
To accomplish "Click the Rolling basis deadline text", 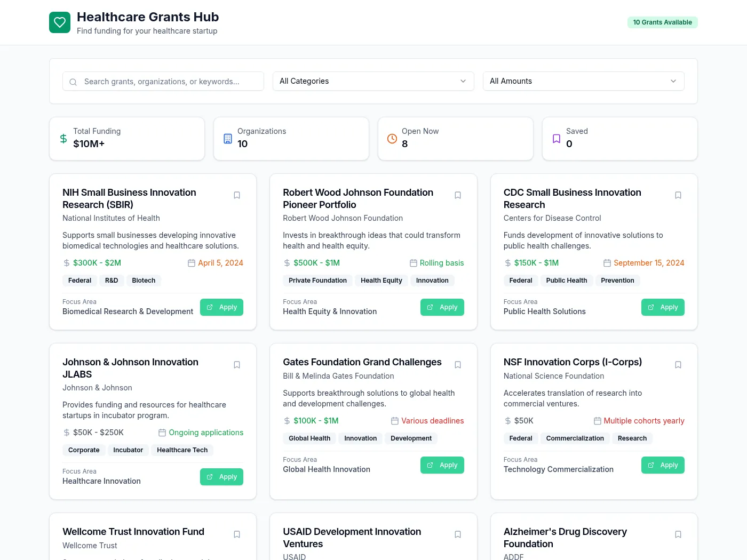I will pyautogui.click(x=442, y=263).
